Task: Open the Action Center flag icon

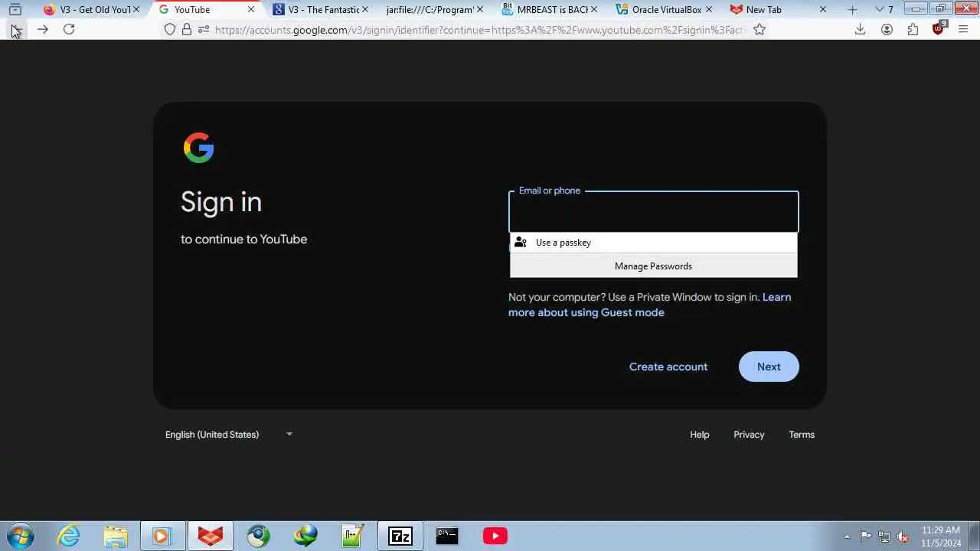Action: [x=865, y=536]
